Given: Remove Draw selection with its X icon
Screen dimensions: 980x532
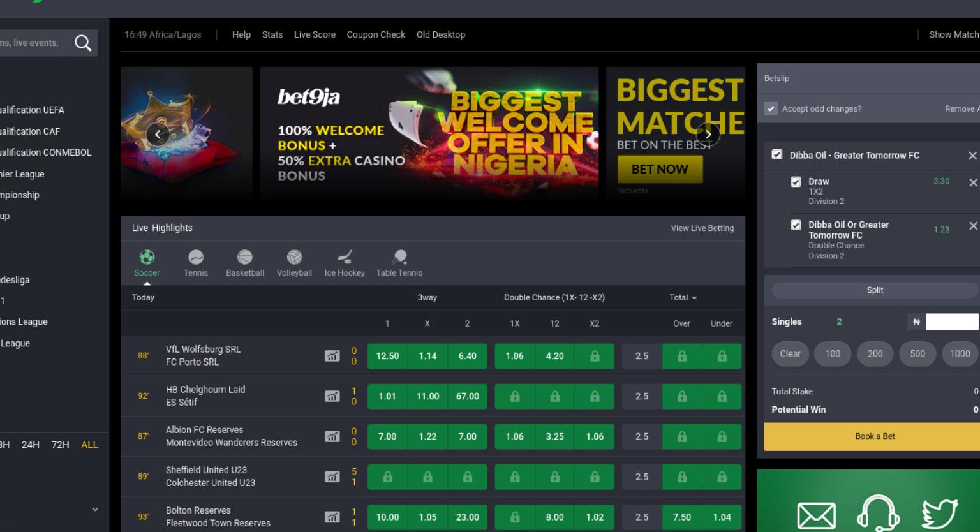Looking at the screenshot, I should [x=973, y=182].
